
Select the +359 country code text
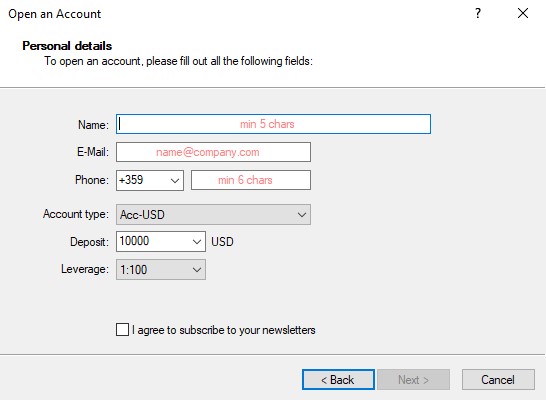(131, 180)
